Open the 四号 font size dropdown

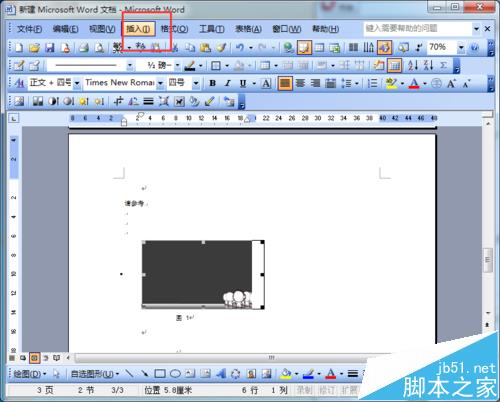coord(196,83)
